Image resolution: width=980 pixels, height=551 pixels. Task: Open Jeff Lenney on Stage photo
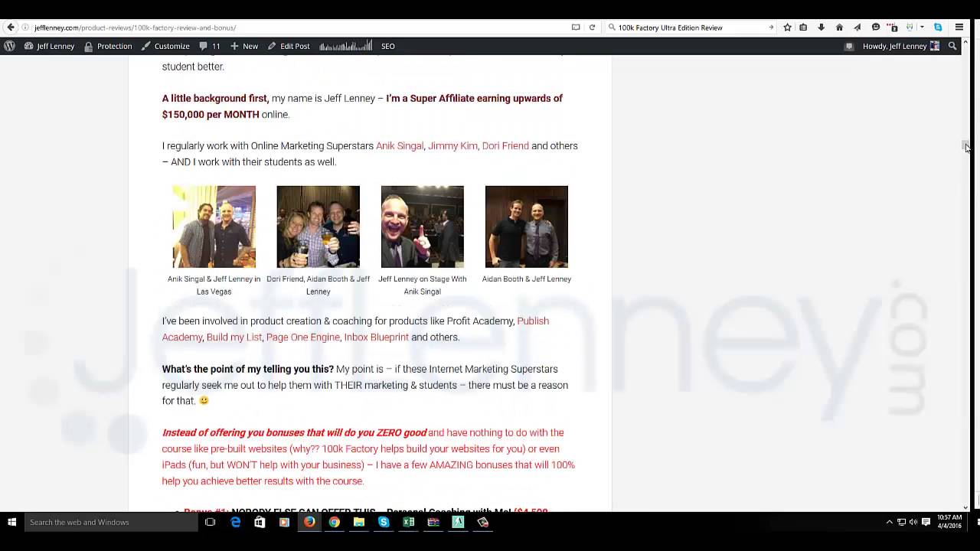point(423,227)
